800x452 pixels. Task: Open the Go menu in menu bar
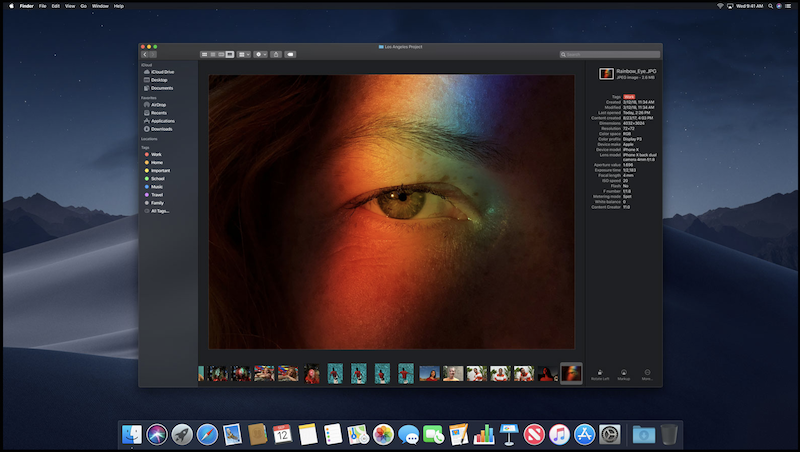85,6
